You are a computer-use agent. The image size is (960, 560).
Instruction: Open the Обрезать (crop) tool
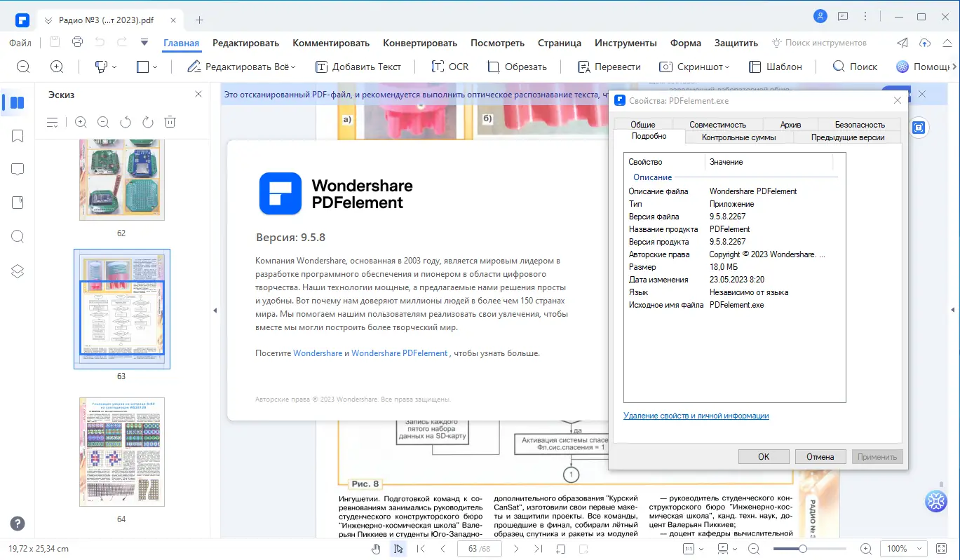point(518,66)
